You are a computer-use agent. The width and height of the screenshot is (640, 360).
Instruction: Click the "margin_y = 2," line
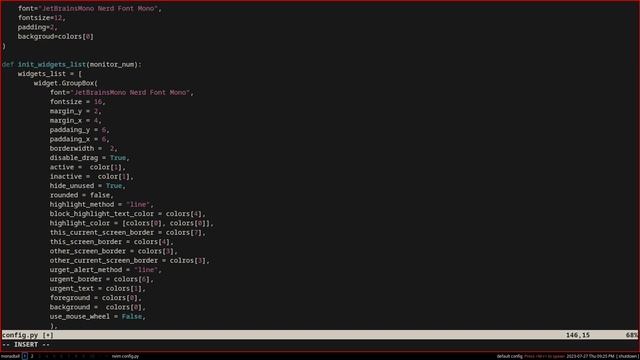pos(76,111)
